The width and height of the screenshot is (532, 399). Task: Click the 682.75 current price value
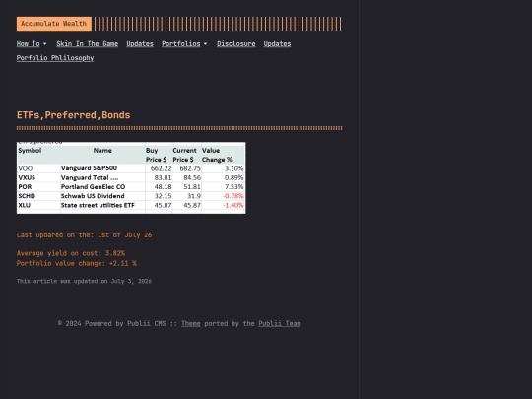tap(190, 168)
